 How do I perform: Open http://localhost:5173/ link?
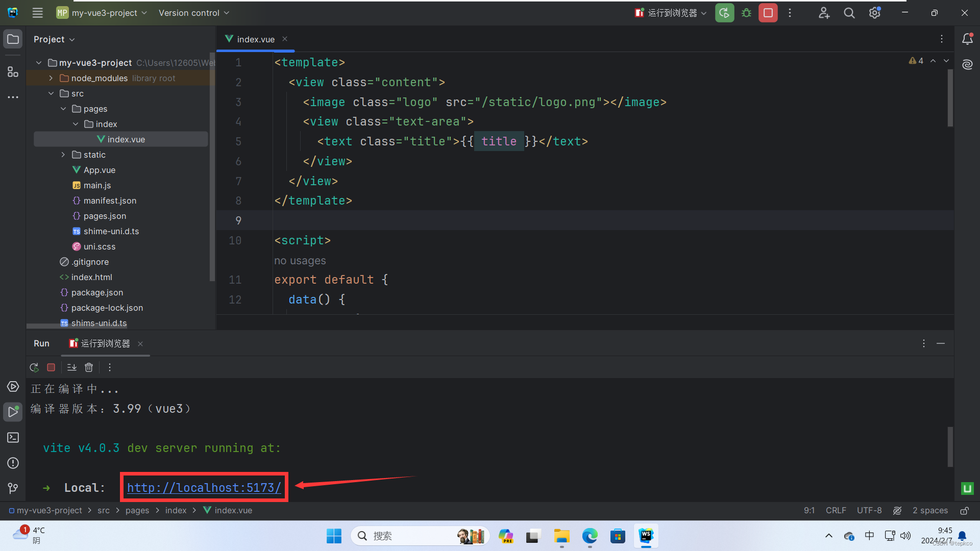pyautogui.click(x=204, y=488)
